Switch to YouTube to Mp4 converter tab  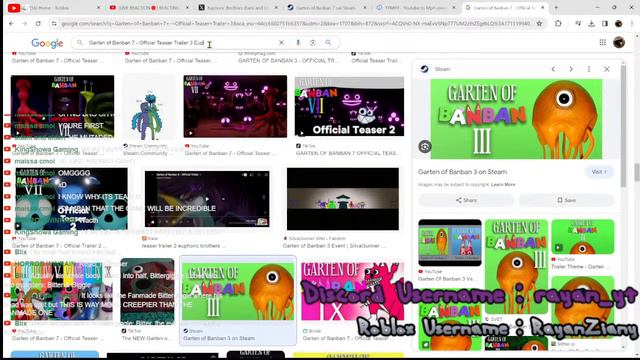[x=416, y=7]
